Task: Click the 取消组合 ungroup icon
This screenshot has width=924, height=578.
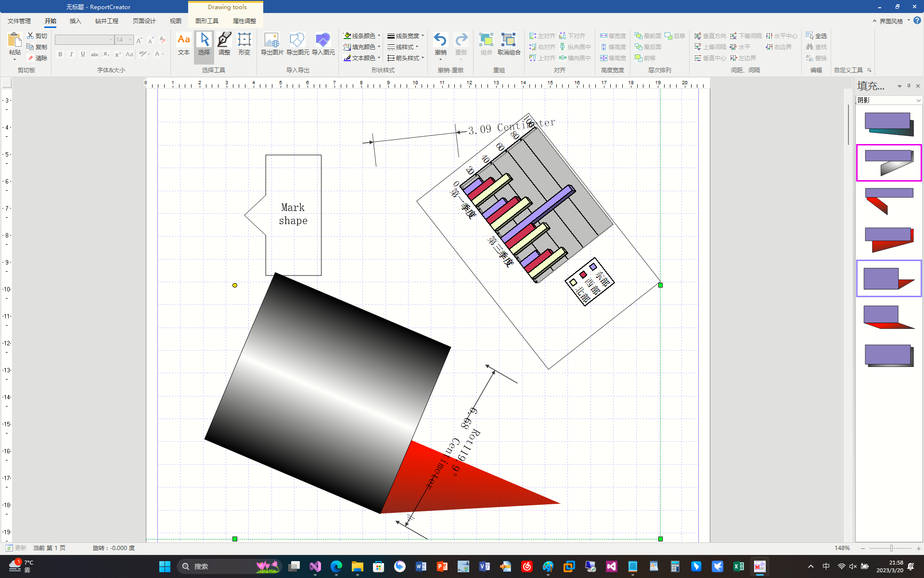Action: (509, 43)
